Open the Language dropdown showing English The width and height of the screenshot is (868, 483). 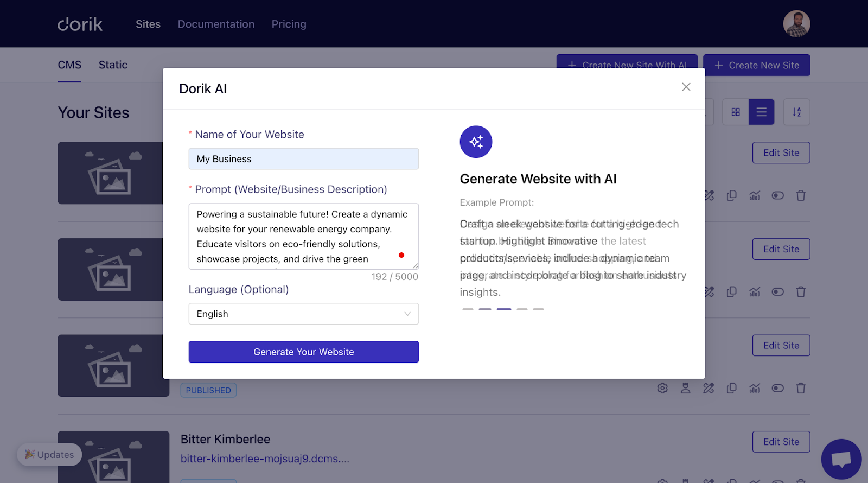click(303, 314)
